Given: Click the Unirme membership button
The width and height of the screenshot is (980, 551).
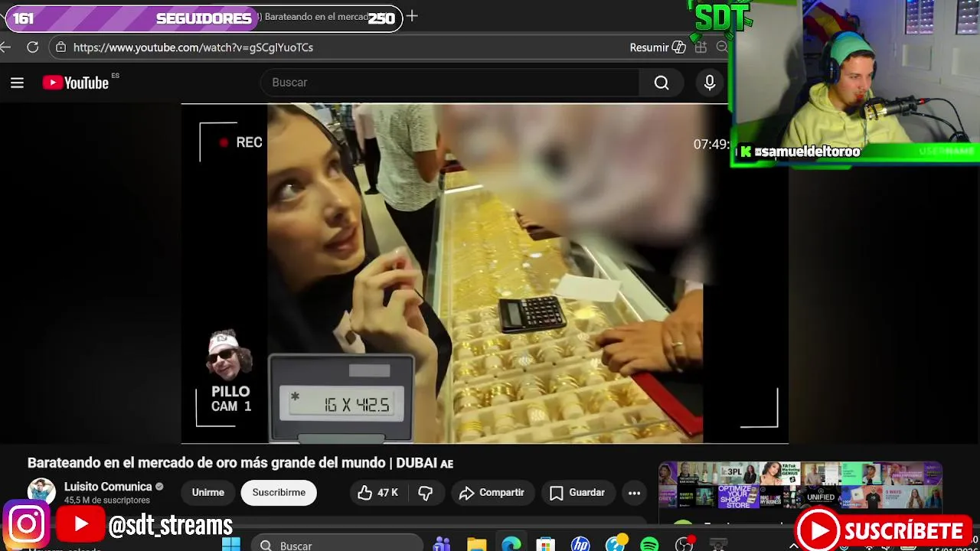Looking at the screenshot, I should [207, 493].
